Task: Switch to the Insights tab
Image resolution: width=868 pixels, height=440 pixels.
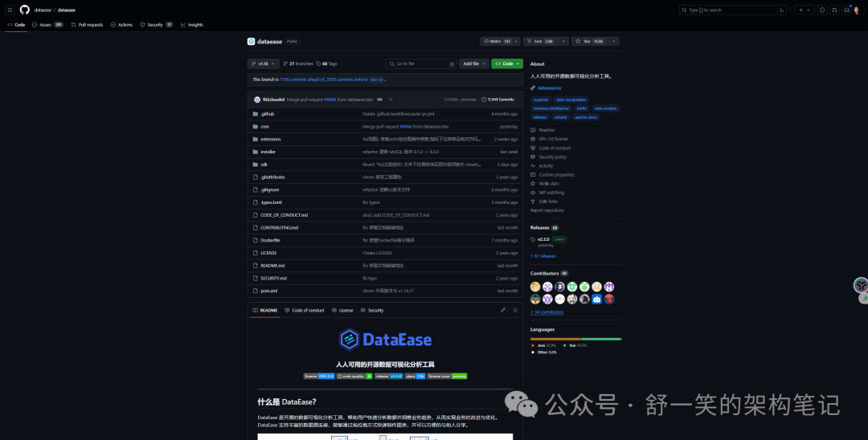Action: point(192,25)
